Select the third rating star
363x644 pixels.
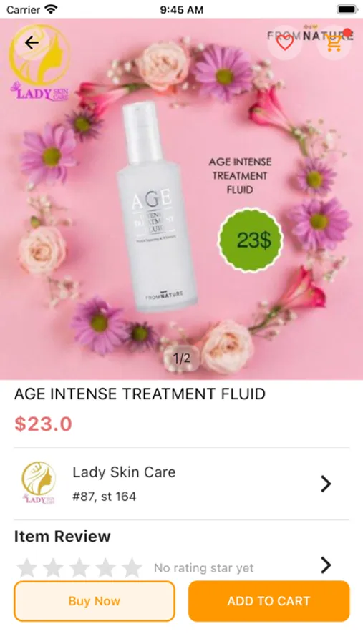(79, 567)
